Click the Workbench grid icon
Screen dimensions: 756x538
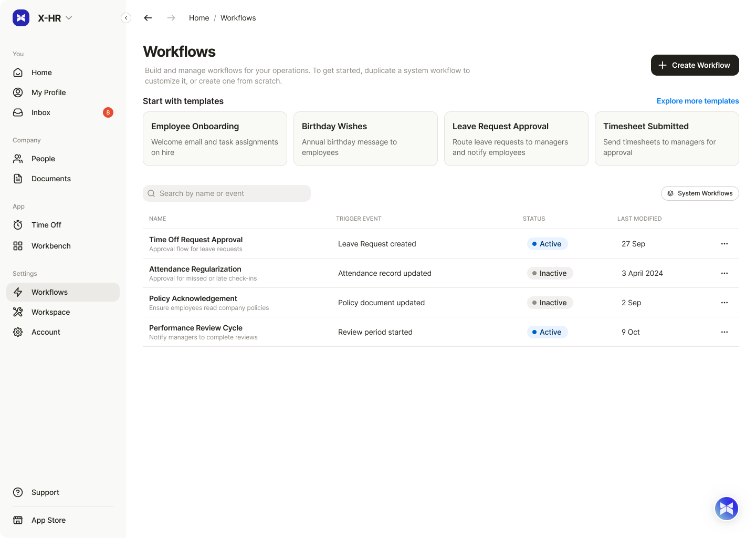tap(18, 246)
